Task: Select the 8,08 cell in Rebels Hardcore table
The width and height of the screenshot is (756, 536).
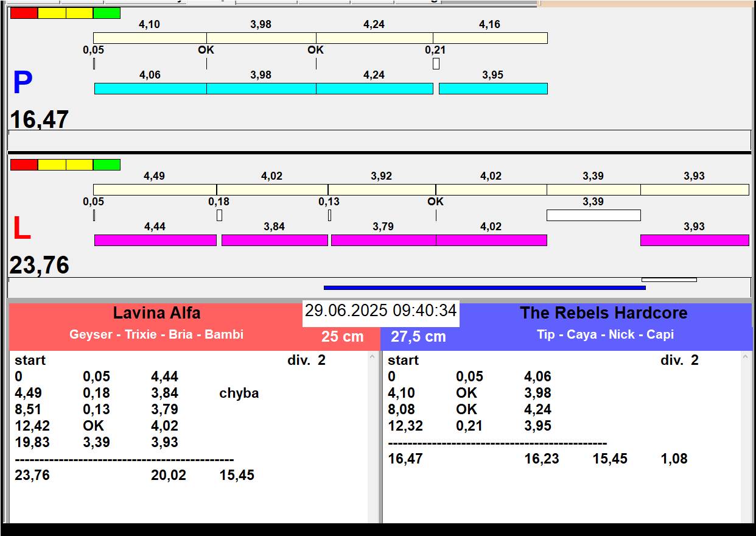Action: point(402,410)
